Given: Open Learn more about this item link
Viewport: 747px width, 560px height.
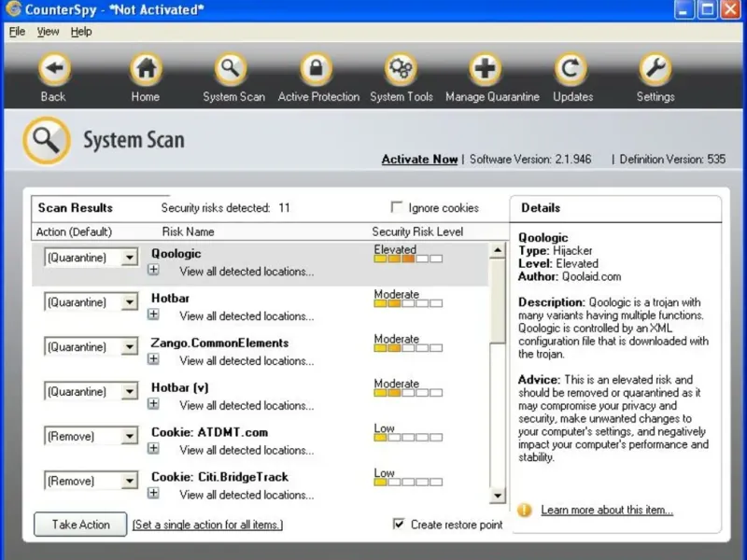Looking at the screenshot, I should [607, 510].
